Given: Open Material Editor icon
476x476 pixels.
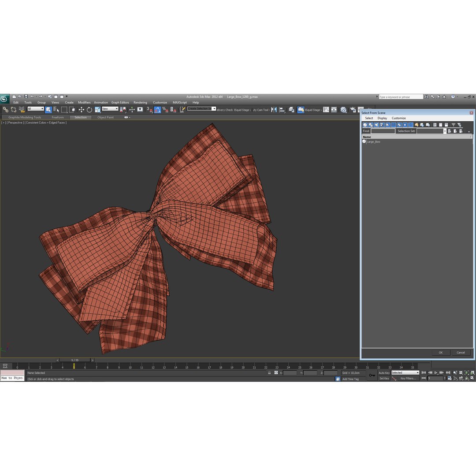Looking at the screenshot, I should 343,110.
